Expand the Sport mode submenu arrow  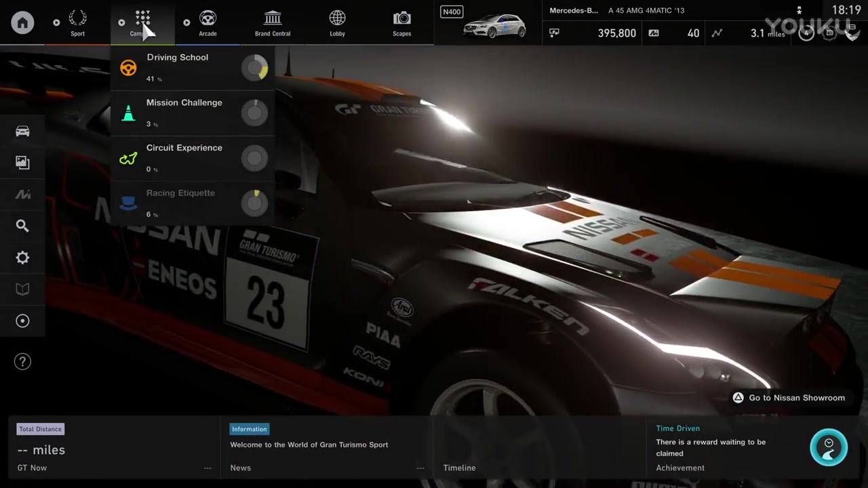pyautogui.click(x=56, y=22)
